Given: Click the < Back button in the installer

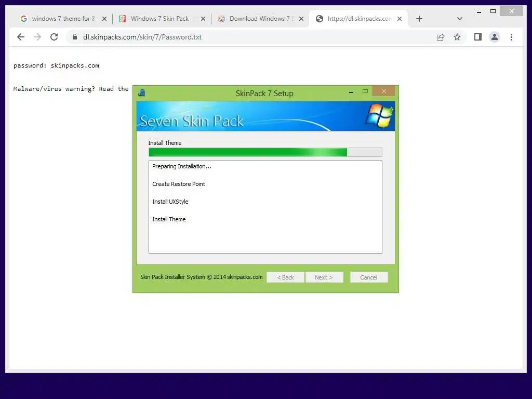Looking at the screenshot, I should 285,277.
